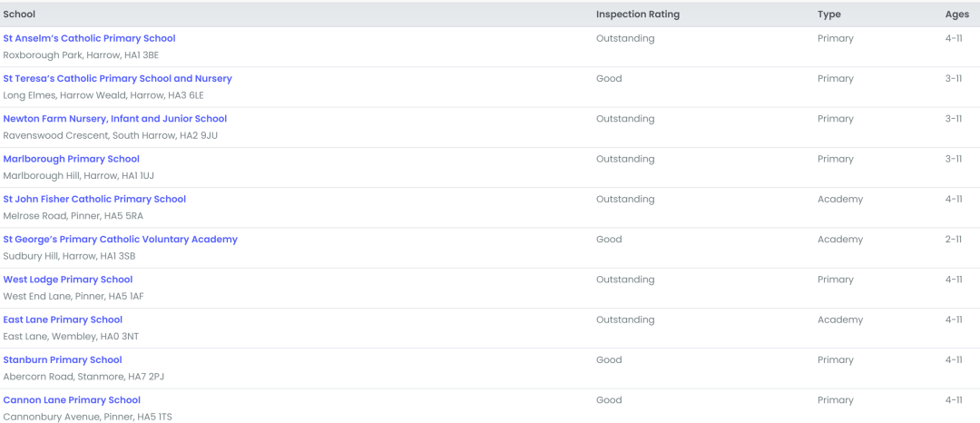The height and width of the screenshot is (423, 980).
Task: Click Newton Farm Nursery, Infant and Junior School
Action: pyautogui.click(x=114, y=119)
